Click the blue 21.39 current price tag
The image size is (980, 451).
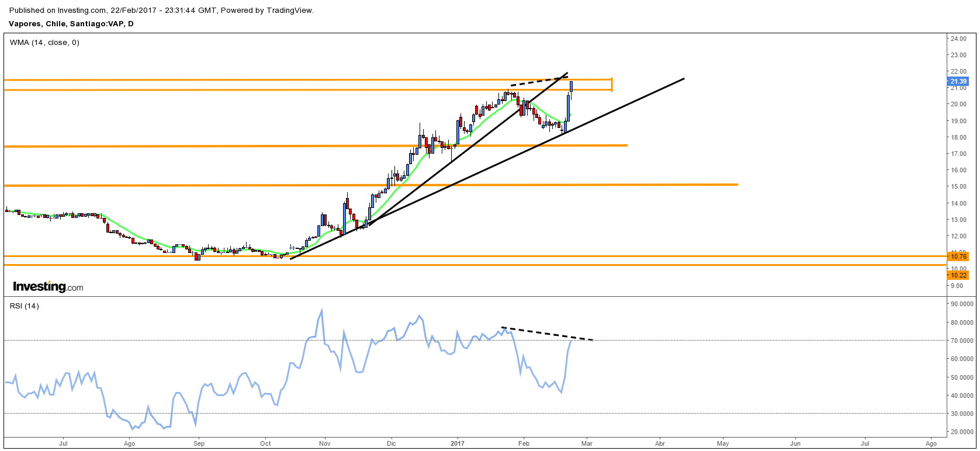[x=958, y=81]
